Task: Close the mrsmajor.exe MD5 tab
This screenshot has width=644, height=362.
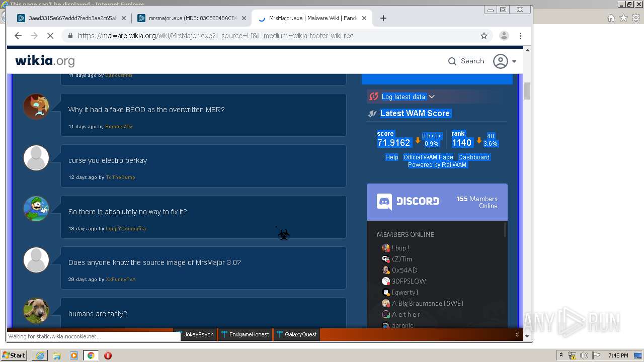Action: (x=244, y=18)
